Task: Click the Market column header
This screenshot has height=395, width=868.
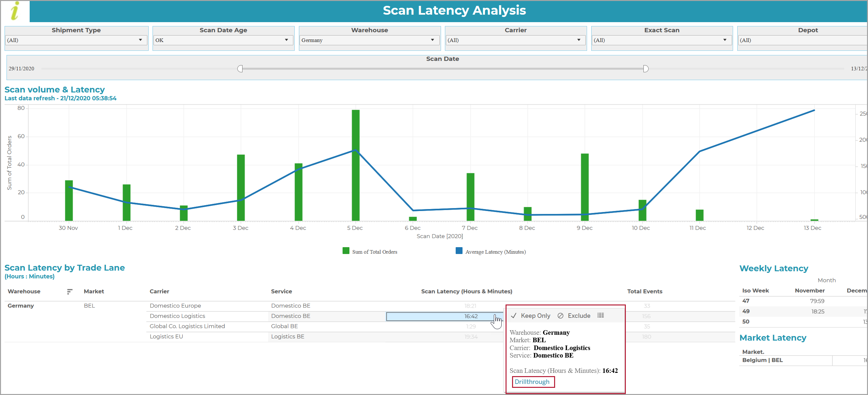Action: (94, 291)
